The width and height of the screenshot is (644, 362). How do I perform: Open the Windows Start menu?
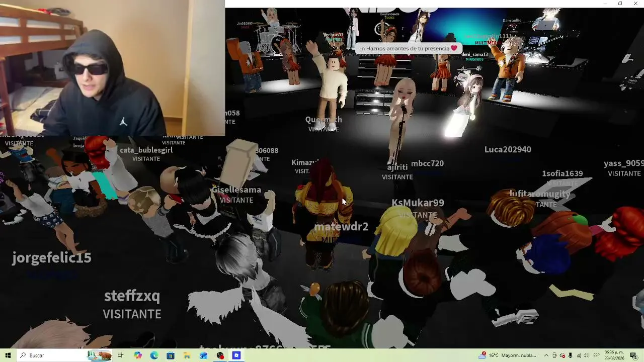[x=8, y=355]
